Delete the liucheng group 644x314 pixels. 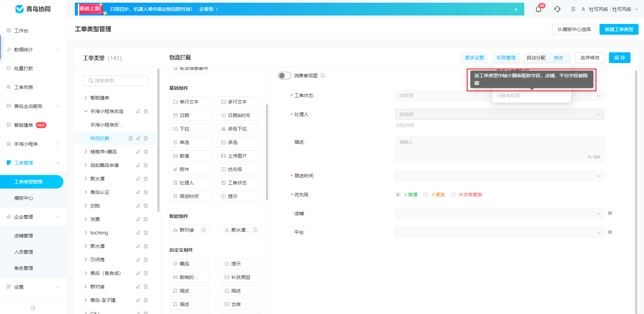[x=146, y=233]
